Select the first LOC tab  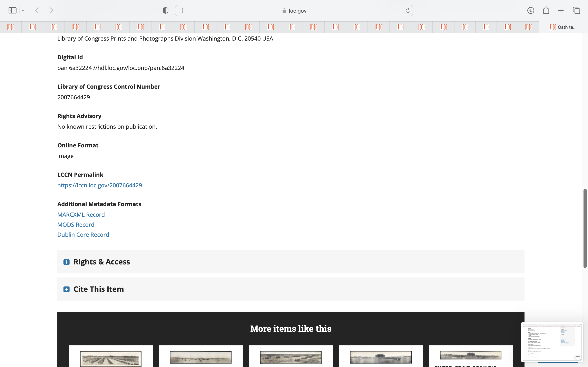11,27
